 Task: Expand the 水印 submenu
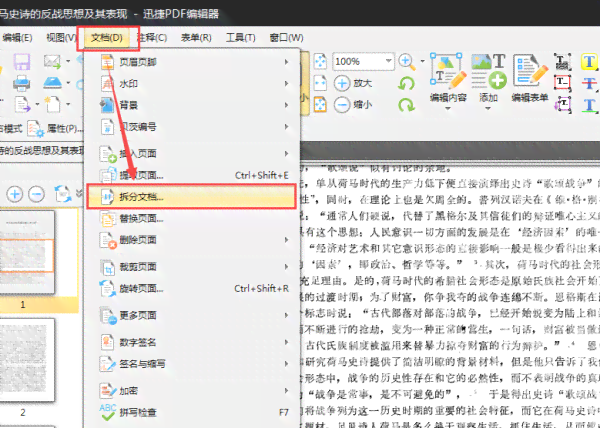(191, 83)
